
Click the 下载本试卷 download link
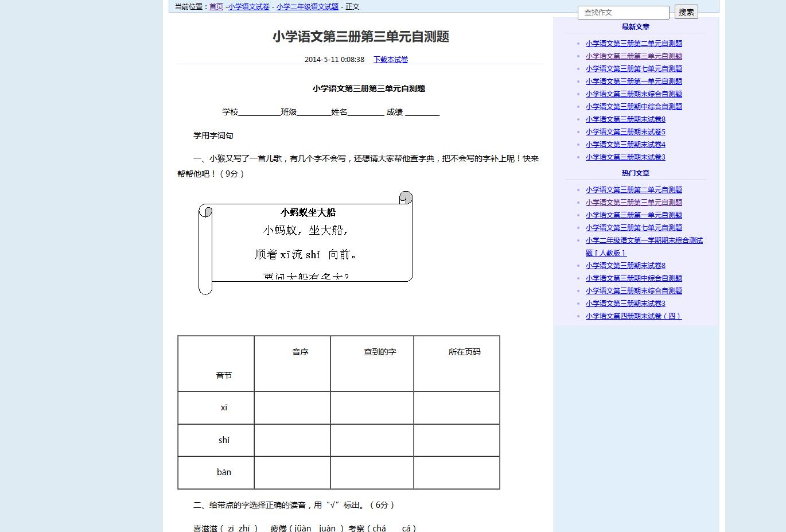[391, 60]
